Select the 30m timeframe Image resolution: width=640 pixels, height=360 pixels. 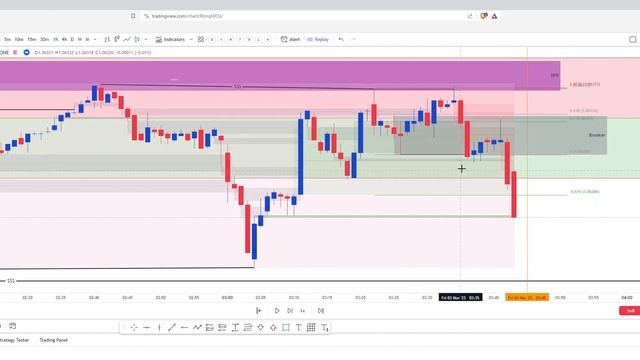(44, 40)
